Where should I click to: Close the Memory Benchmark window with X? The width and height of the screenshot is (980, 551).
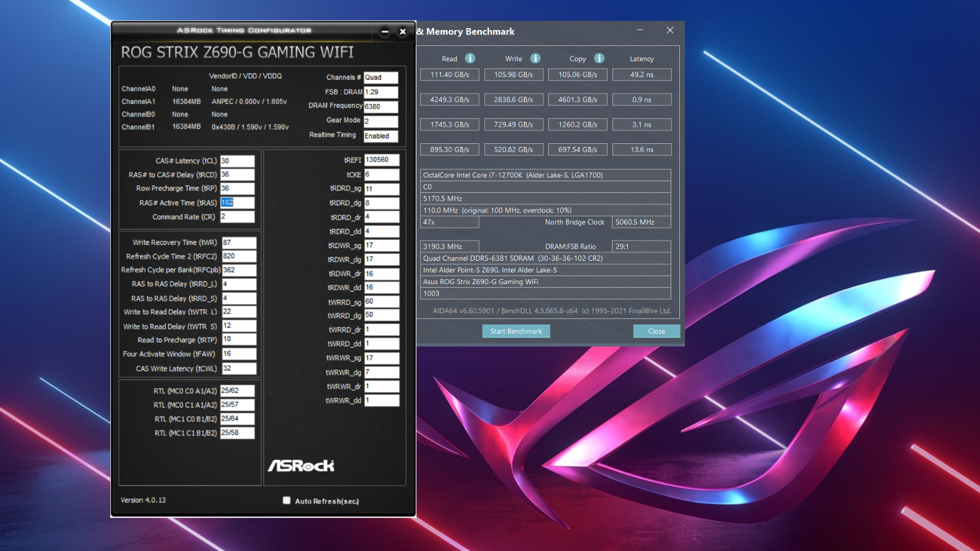point(670,30)
